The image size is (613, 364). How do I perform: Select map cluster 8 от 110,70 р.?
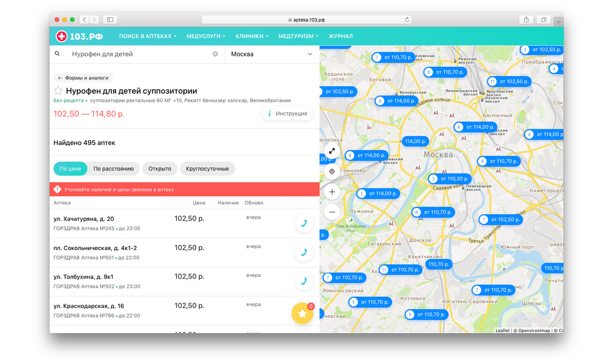[445, 72]
